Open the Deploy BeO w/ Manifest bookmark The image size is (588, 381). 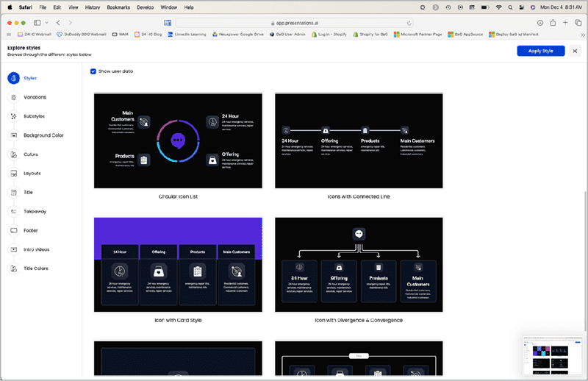click(x=514, y=34)
